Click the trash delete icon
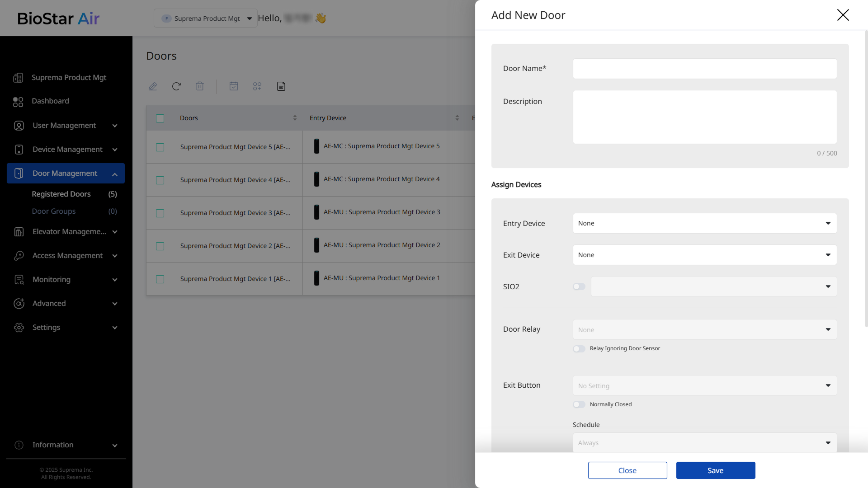The height and width of the screenshot is (488, 868). click(200, 86)
